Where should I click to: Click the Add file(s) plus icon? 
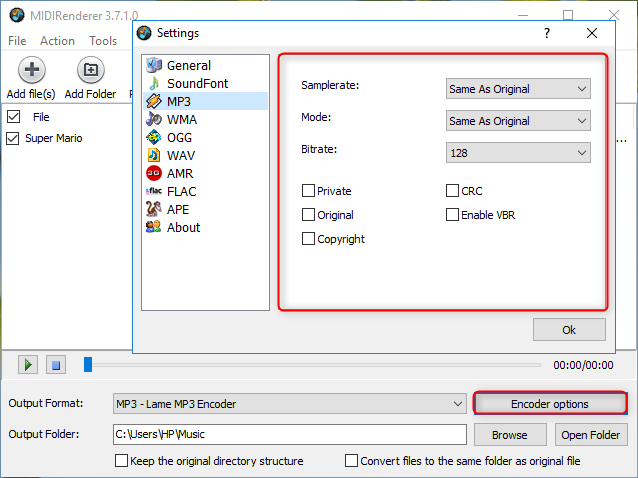pos(30,71)
